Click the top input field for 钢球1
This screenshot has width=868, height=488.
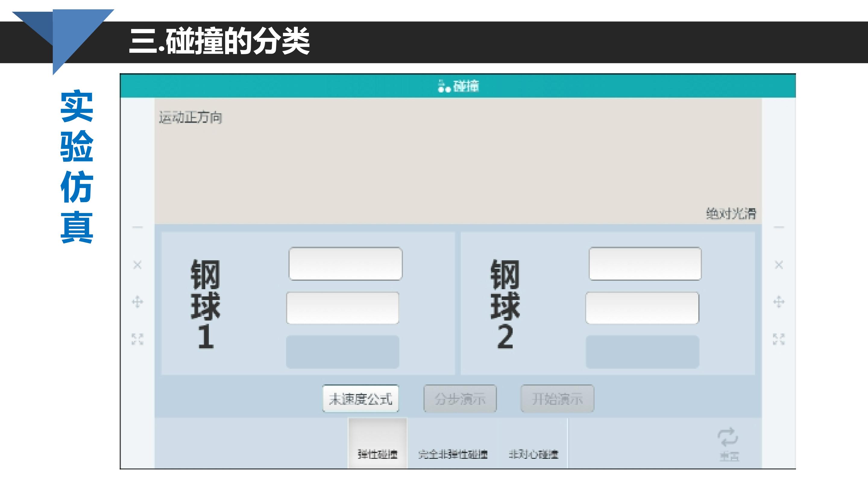345,264
